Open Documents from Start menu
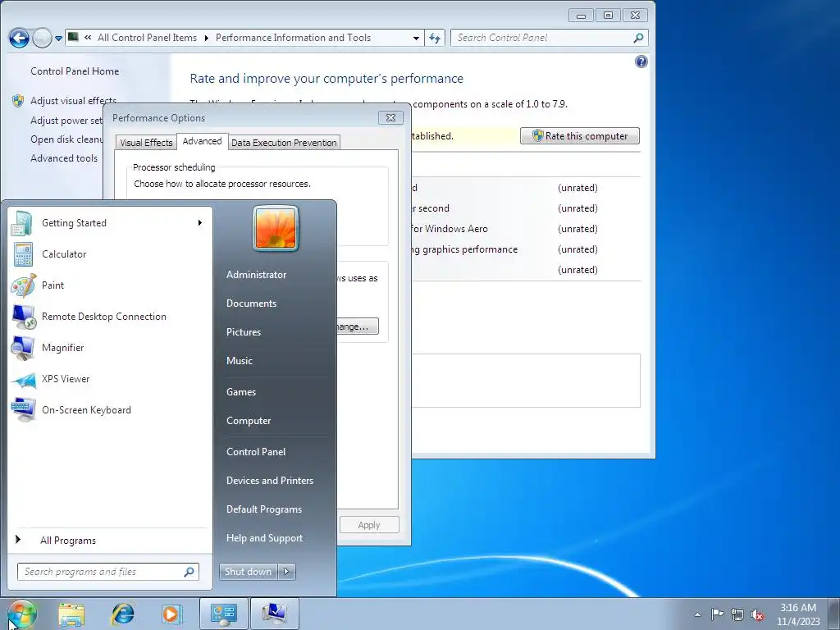The height and width of the screenshot is (630, 840). point(274,304)
